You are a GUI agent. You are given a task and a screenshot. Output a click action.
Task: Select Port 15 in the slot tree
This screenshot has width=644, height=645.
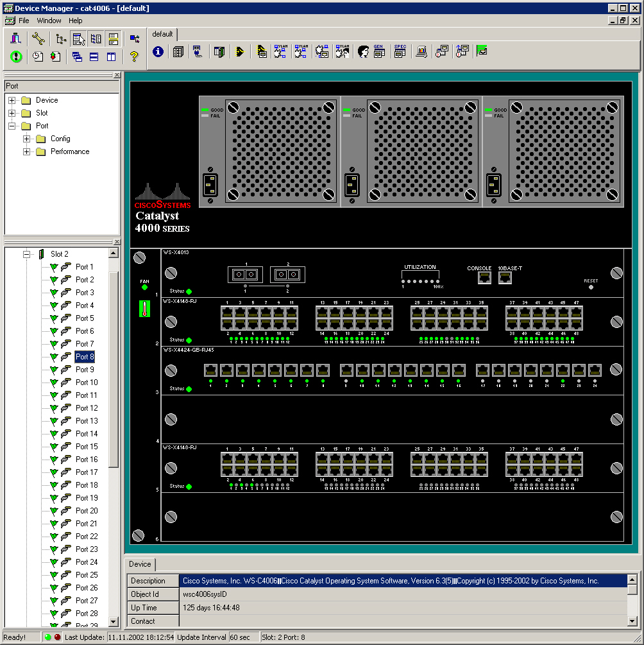[87, 447]
